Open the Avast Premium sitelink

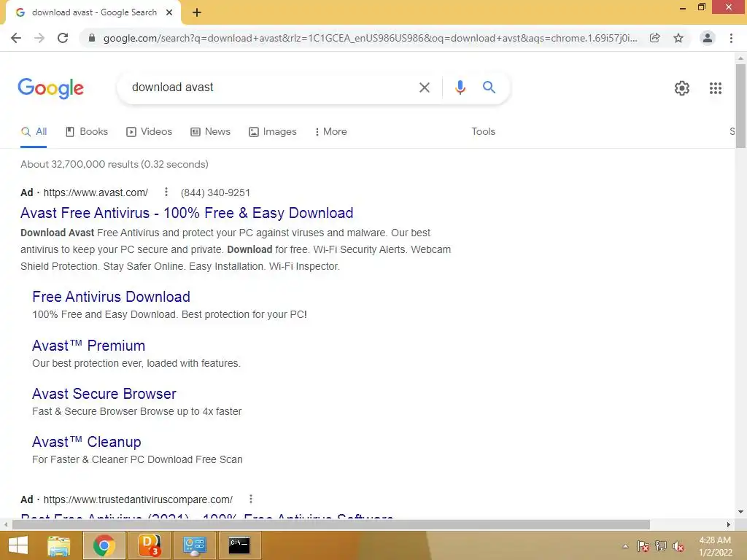tap(88, 346)
